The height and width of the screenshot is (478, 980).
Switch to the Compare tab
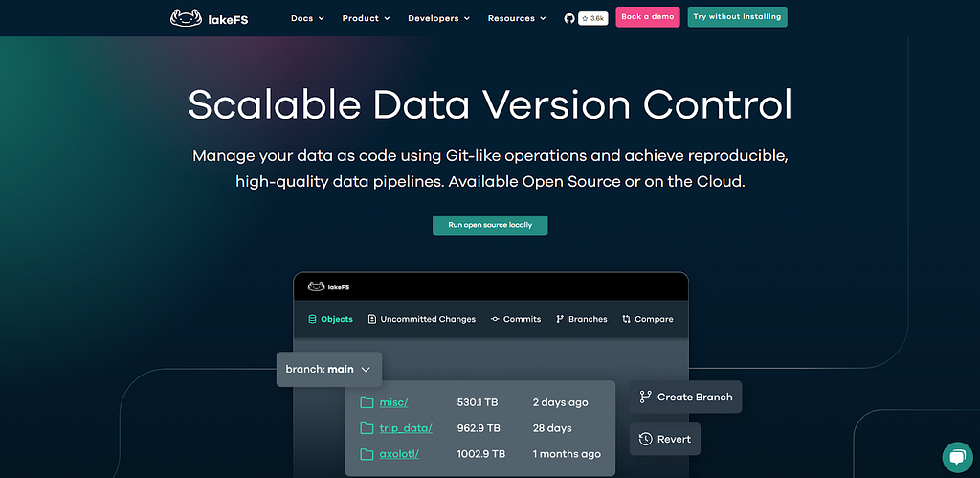click(x=648, y=319)
